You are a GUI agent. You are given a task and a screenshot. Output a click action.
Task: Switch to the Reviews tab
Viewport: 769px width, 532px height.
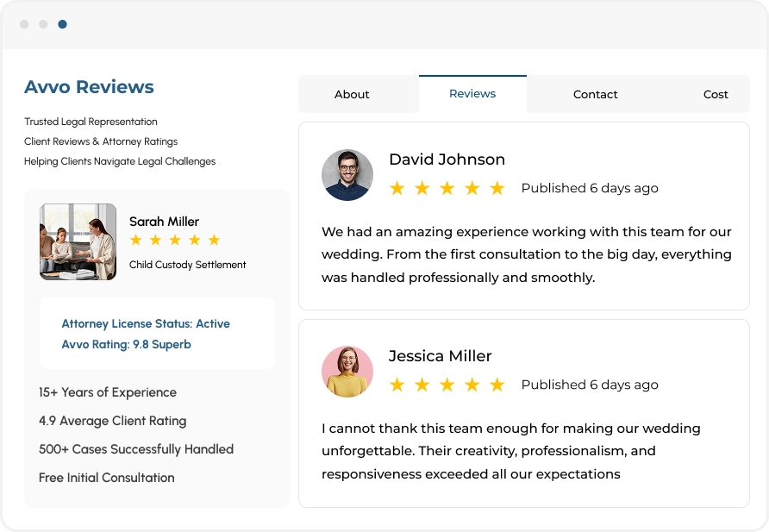472,94
